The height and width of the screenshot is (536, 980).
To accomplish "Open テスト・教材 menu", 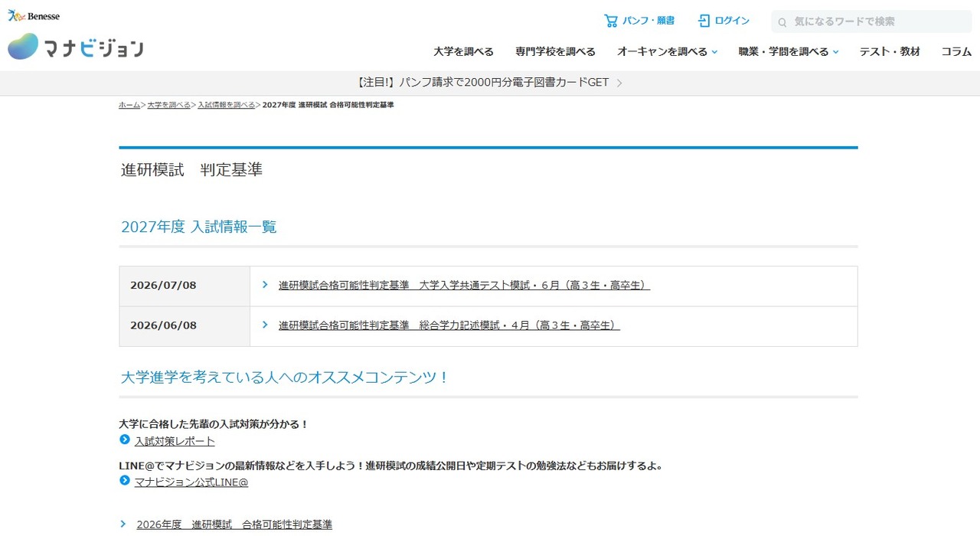I will pyautogui.click(x=890, y=51).
